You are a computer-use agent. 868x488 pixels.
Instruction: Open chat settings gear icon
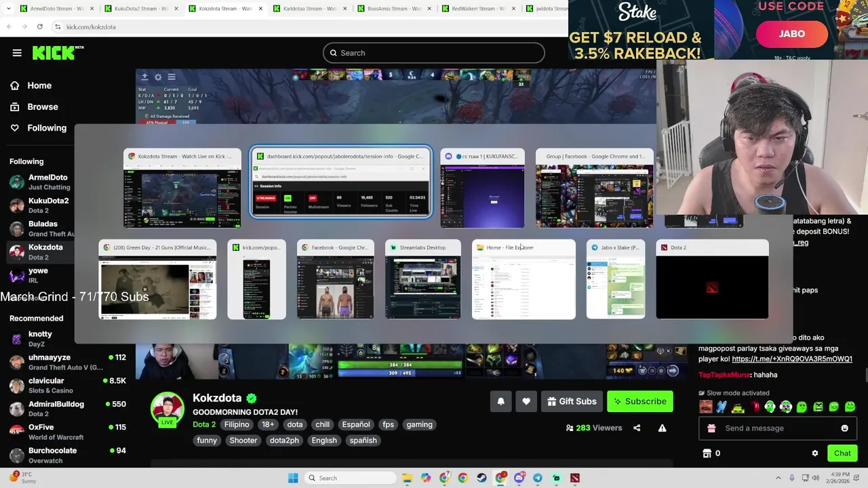814,453
